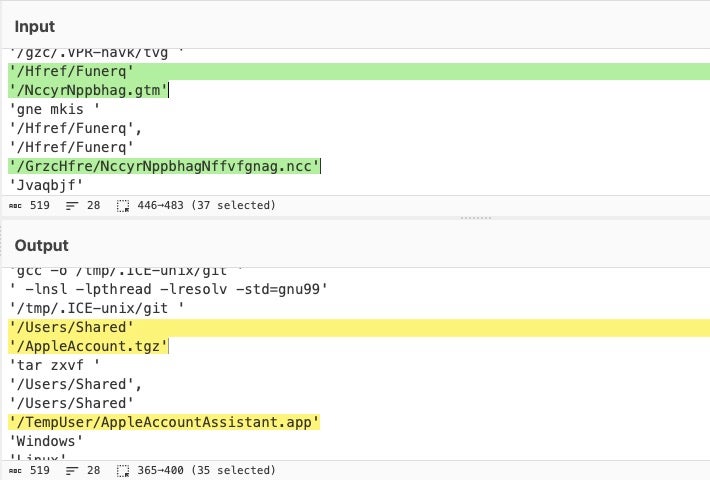This screenshot has height=480, width=710.
Task: Click the Output selection range icon
Action: (x=123, y=469)
